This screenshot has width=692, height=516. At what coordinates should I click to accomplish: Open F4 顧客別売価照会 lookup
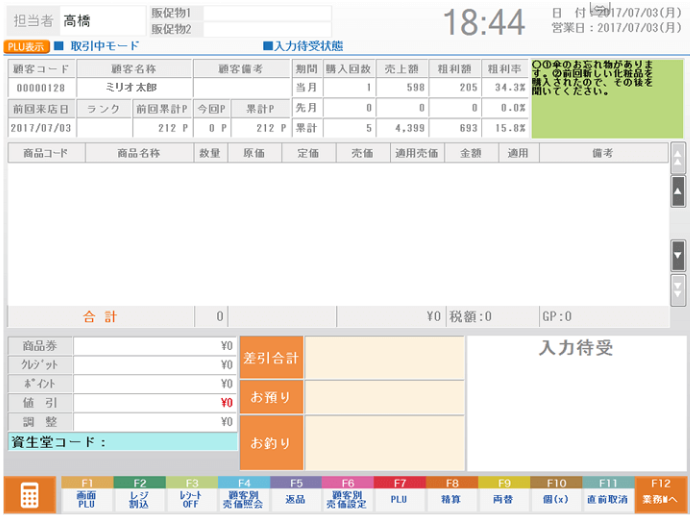[243, 495]
